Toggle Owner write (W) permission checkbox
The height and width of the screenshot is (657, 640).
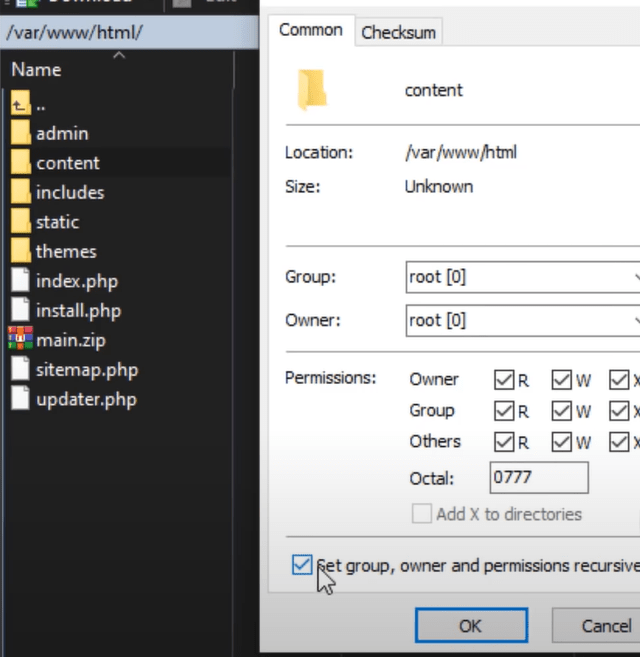click(x=561, y=380)
